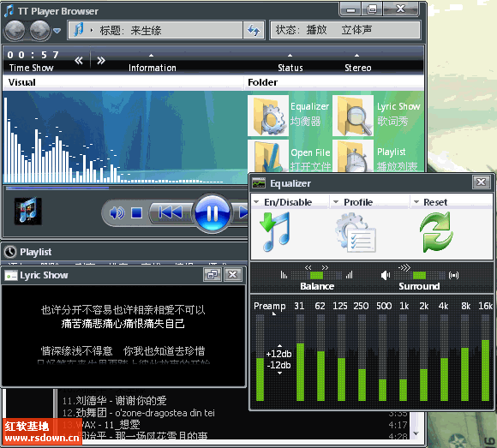Select playlist track 11.刘德华 - 谢谢你的爱
The width and height of the screenshot is (497, 448).
click(115, 401)
